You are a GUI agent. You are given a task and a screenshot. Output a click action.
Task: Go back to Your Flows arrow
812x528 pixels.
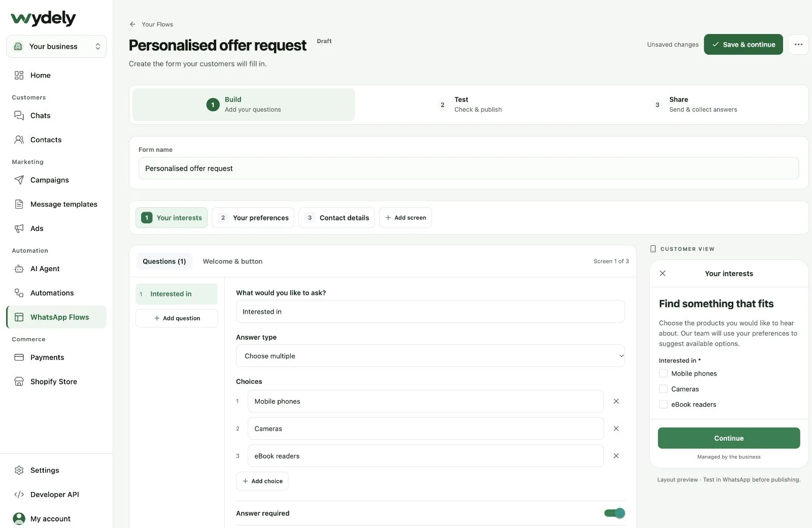[x=132, y=24]
